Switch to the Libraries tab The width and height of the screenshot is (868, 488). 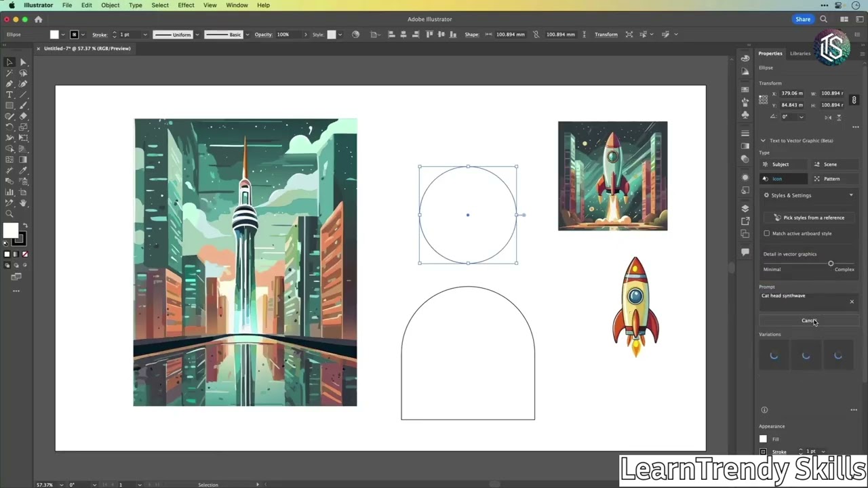tap(800, 54)
